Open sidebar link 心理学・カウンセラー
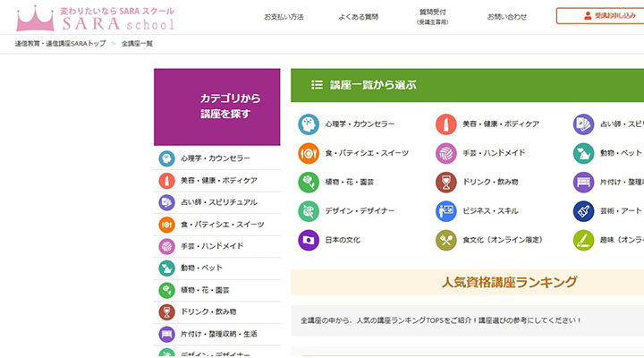The width and height of the screenshot is (644, 358). pyautogui.click(x=216, y=158)
